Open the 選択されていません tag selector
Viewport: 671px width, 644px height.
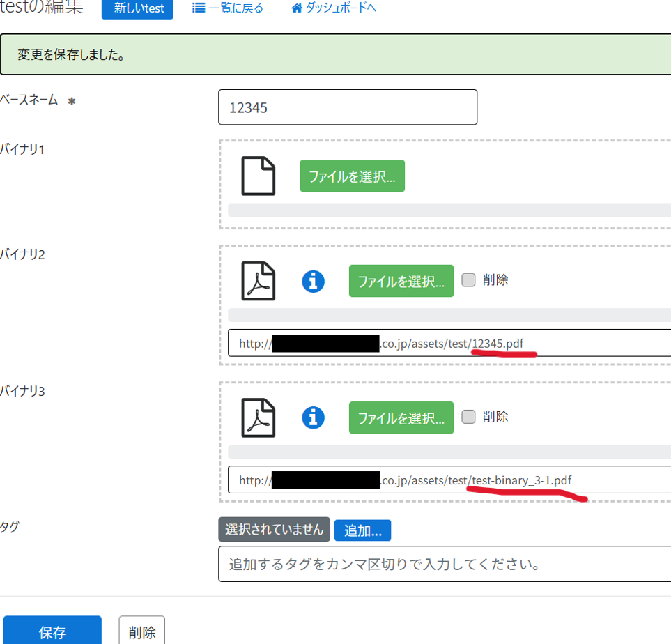pos(274,530)
